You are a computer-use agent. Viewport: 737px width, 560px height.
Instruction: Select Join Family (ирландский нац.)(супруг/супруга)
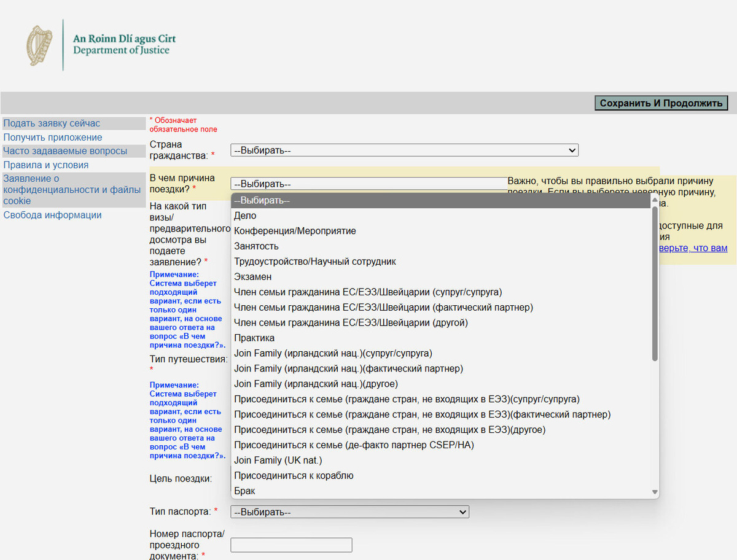(x=441, y=354)
